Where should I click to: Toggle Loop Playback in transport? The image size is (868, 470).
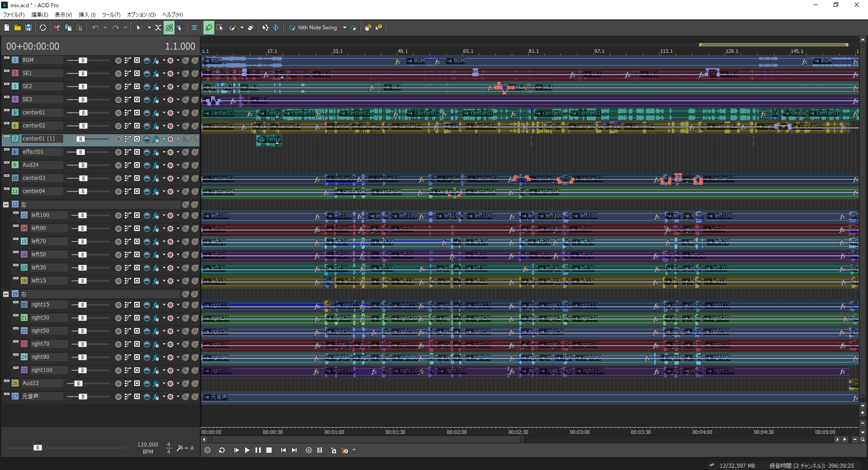(222, 450)
